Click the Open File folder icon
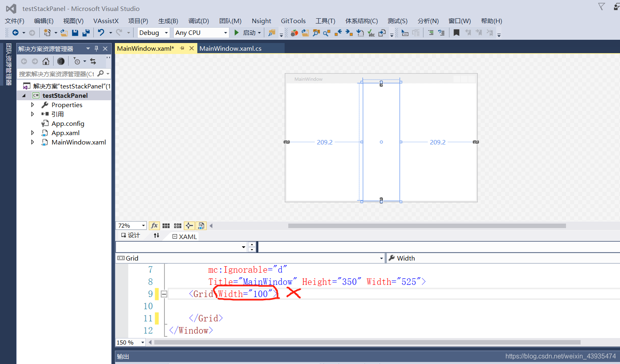620x364 pixels. pos(64,33)
